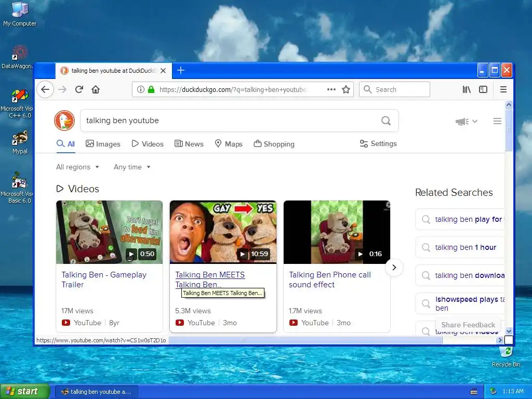The width and height of the screenshot is (532, 399).
Task: Open Talking Ben - Gameplay Trailer link
Action: [x=104, y=280]
